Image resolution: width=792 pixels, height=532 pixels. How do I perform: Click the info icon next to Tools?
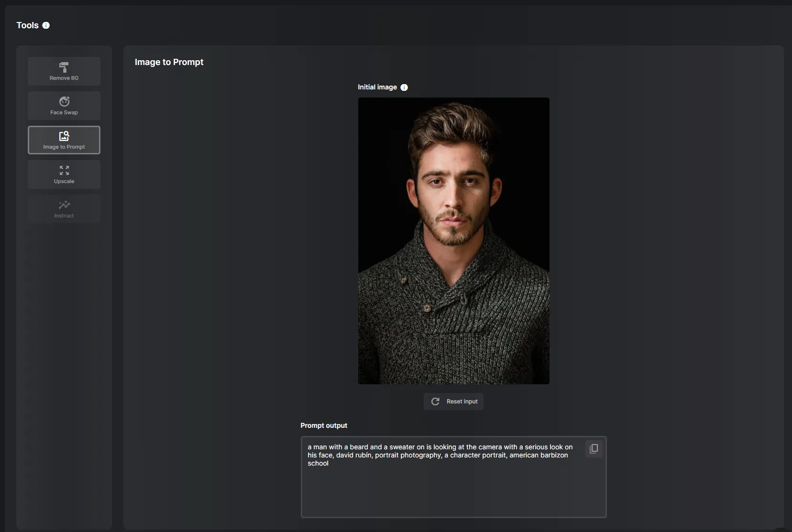46,25
